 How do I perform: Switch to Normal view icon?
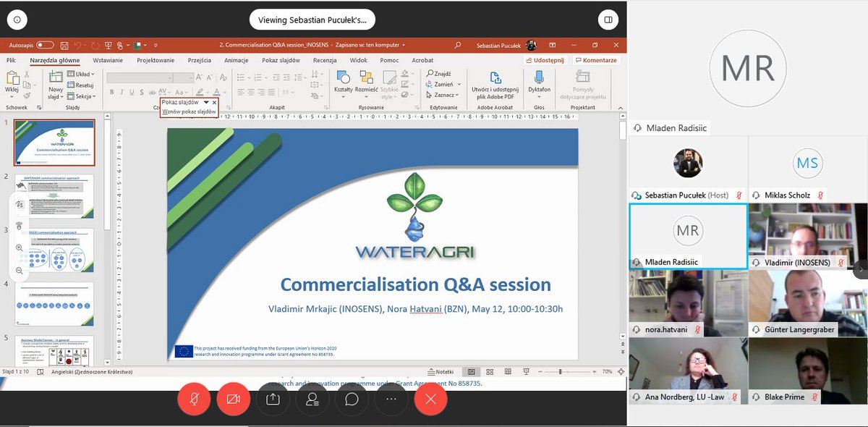tap(471, 371)
